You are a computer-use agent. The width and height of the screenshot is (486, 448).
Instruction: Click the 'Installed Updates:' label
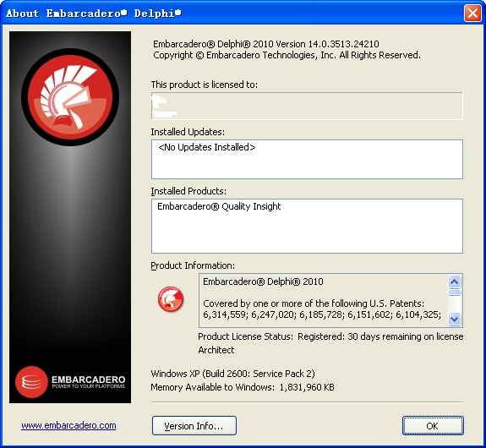[188, 132]
